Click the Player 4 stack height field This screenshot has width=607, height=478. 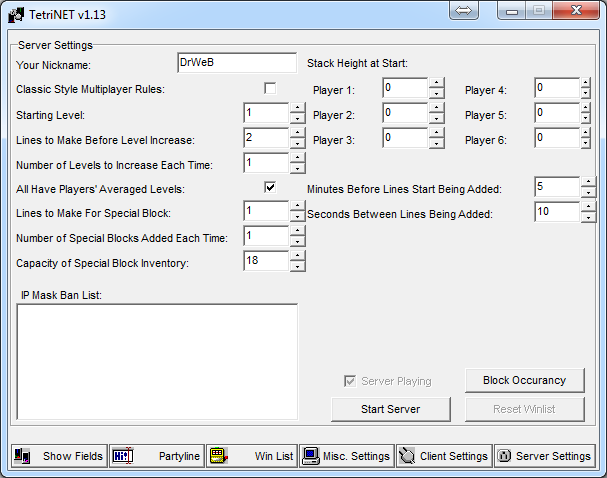pyautogui.click(x=557, y=88)
